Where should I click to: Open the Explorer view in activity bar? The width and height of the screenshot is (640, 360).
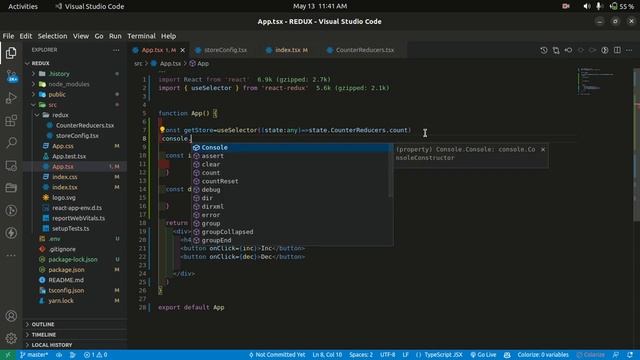pyautogui.click(x=11, y=53)
